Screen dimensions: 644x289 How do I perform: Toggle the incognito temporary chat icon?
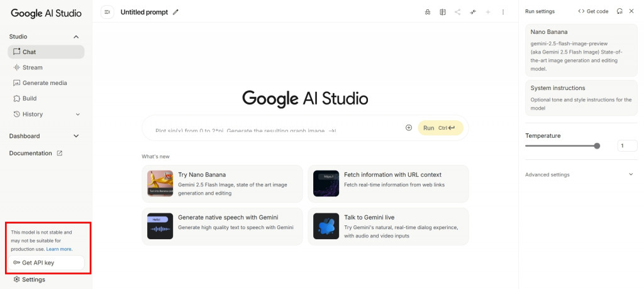point(428,13)
